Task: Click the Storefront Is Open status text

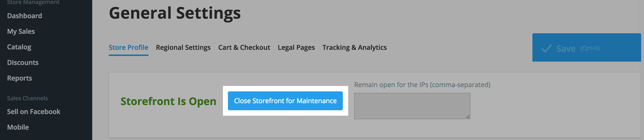Action: pos(168,101)
